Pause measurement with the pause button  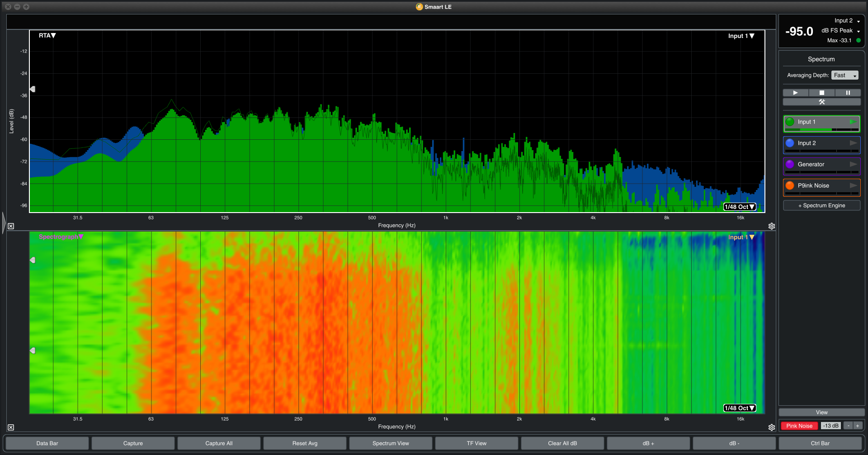pyautogui.click(x=848, y=93)
